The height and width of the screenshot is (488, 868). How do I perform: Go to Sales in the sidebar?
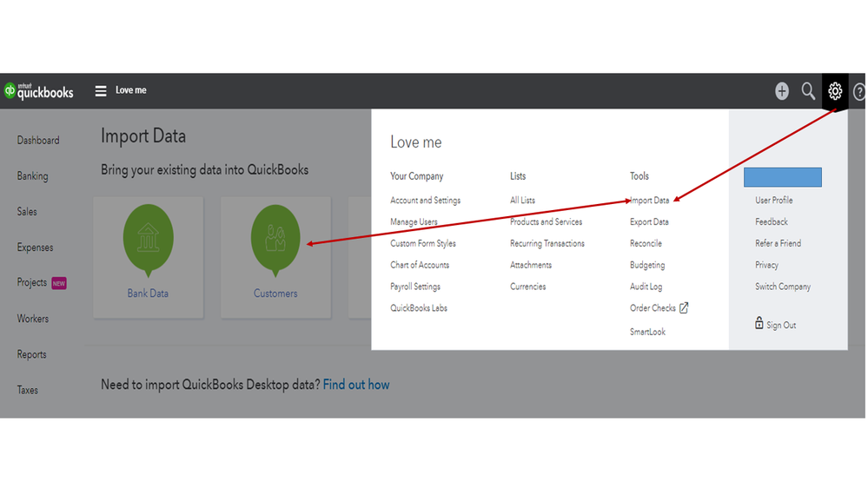click(x=27, y=212)
